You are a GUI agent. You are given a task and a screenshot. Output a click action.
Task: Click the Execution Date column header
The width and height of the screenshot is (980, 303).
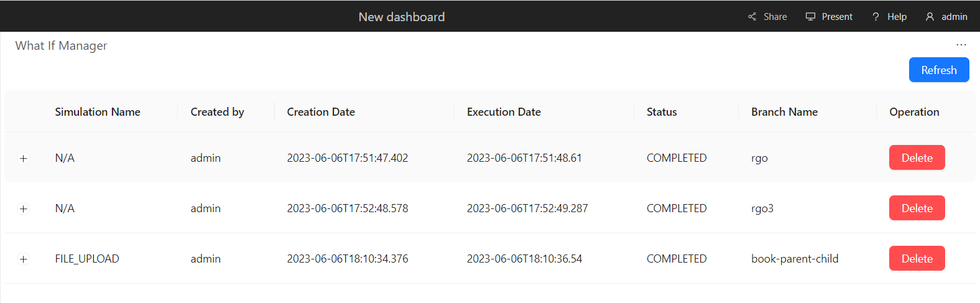[x=504, y=112]
